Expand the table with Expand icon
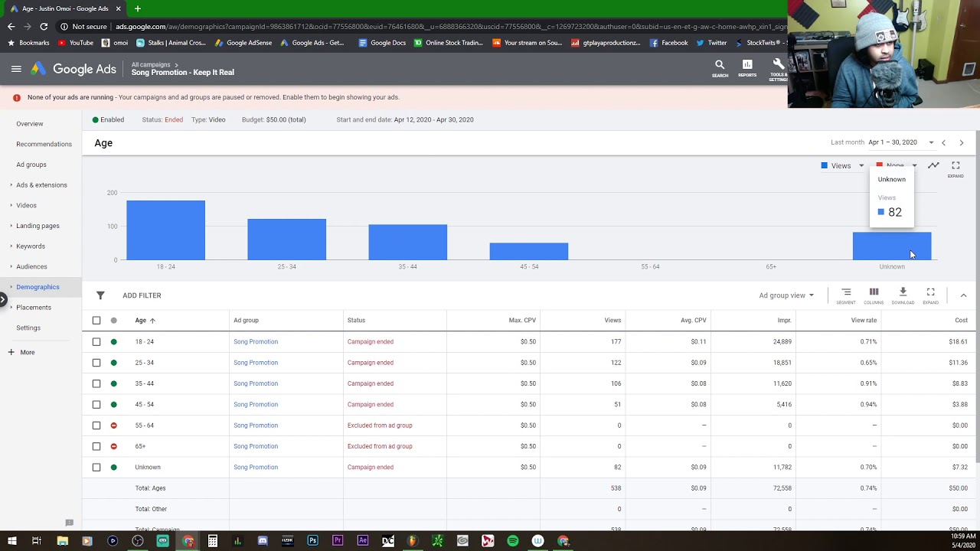This screenshot has width=980, height=551. tap(930, 292)
